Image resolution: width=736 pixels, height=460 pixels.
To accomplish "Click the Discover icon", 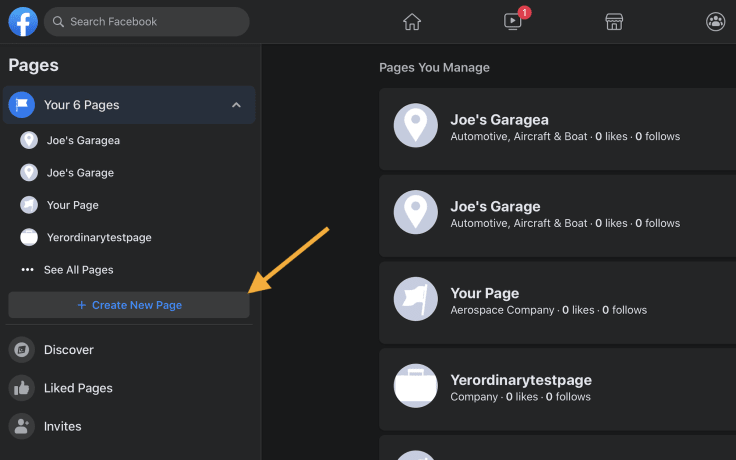I will click(x=22, y=350).
